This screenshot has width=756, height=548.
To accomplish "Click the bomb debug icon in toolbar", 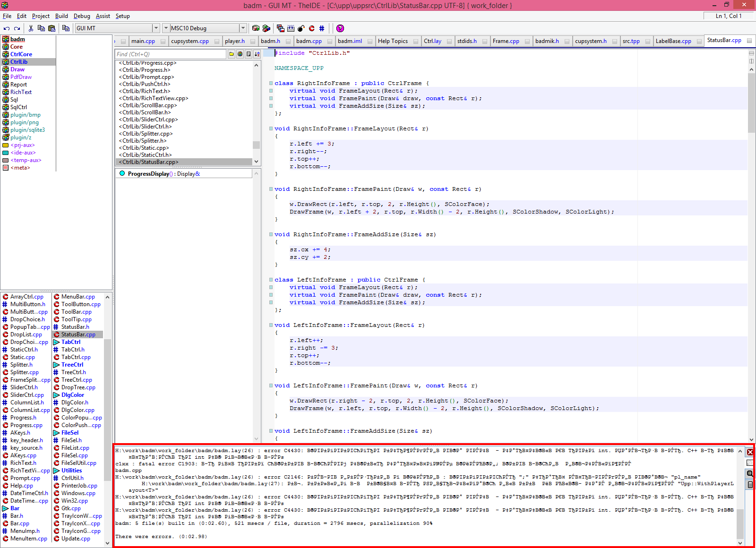I will click(x=301, y=28).
